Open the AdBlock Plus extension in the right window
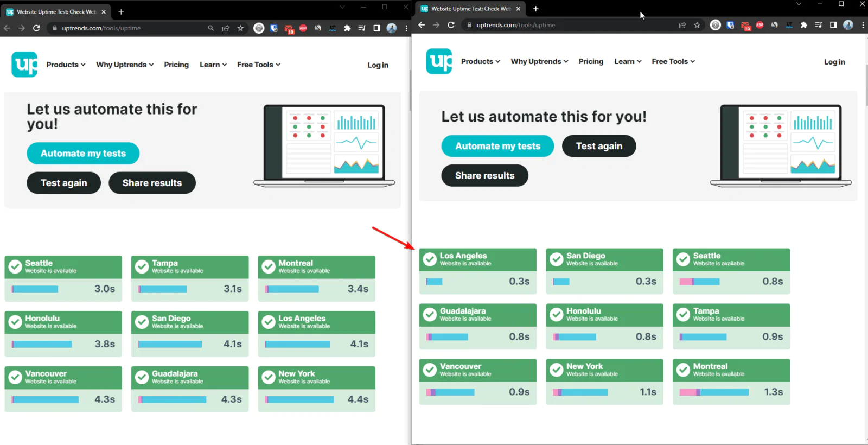 [x=760, y=25]
